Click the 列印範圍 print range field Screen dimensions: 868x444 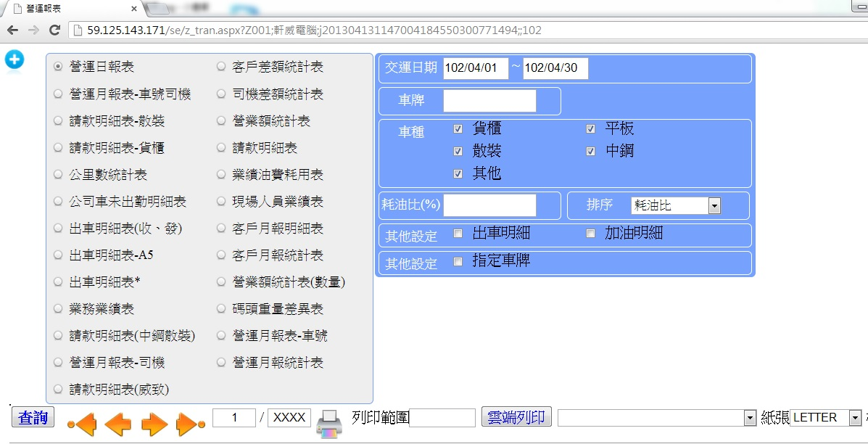[442, 417]
